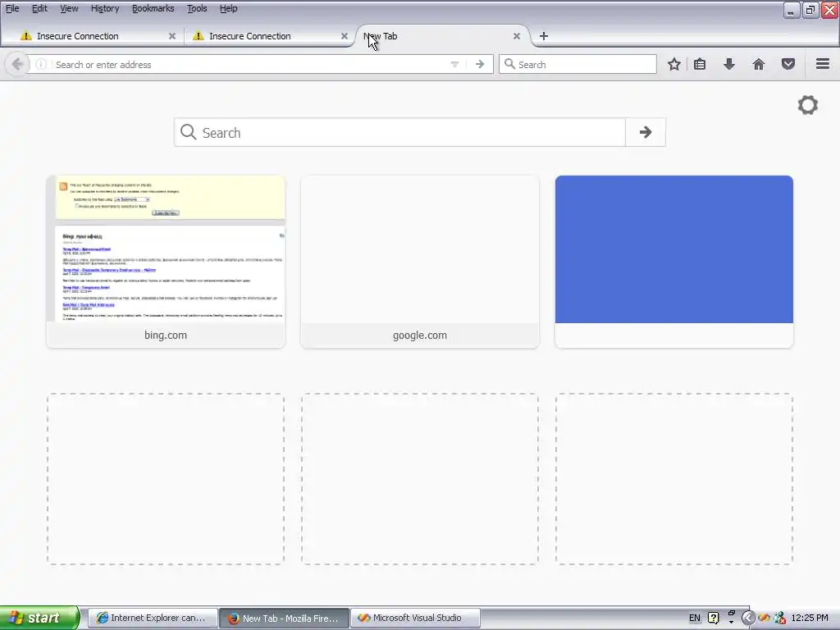Show bookmarks list icon in toolbar
The width and height of the screenshot is (840, 630).
pos(700,64)
